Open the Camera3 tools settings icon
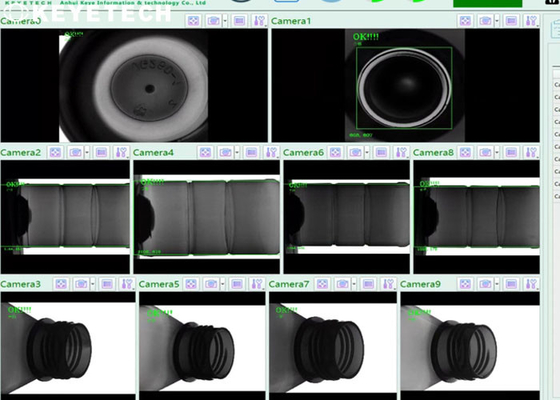The image size is (560, 400). [127, 284]
